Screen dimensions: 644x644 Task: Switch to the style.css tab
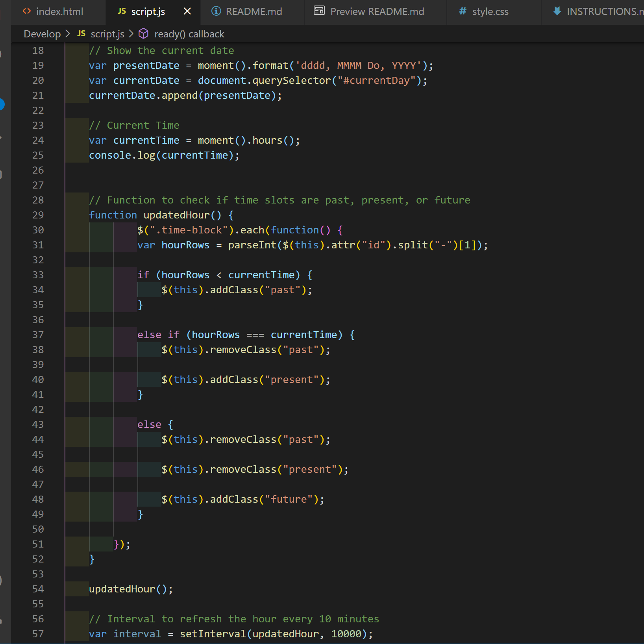click(x=494, y=12)
